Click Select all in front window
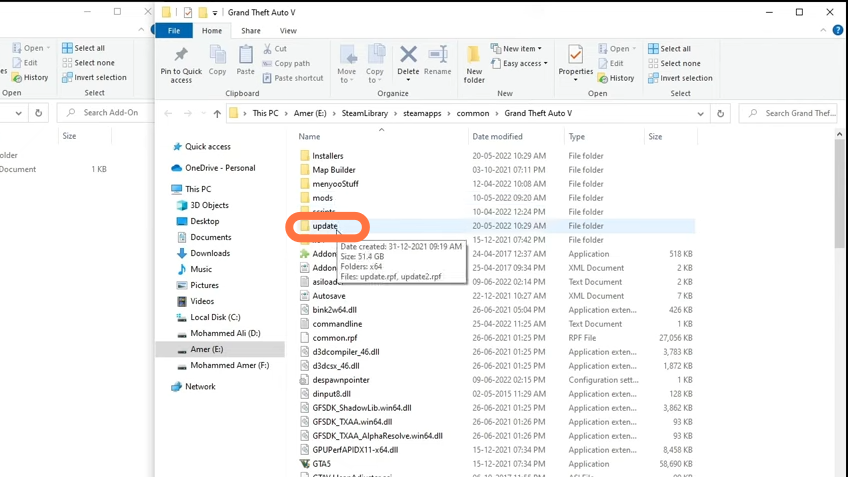The width and height of the screenshot is (848, 477). pos(669,49)
